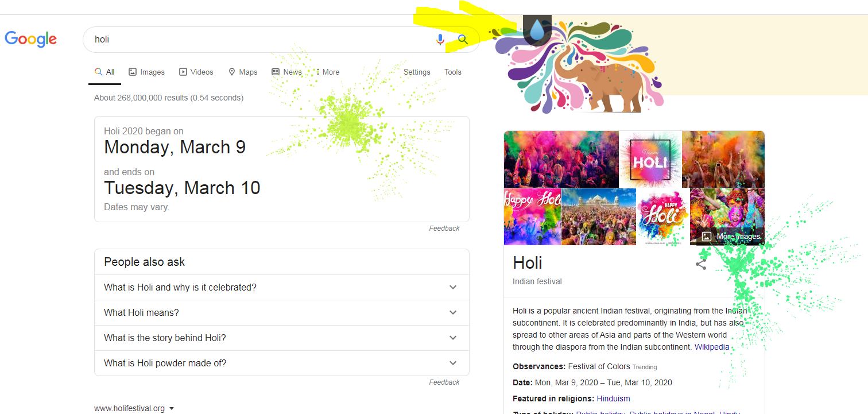The image size is (868, 414).
Task: Open the Videos tab
Action: [196, 72]
